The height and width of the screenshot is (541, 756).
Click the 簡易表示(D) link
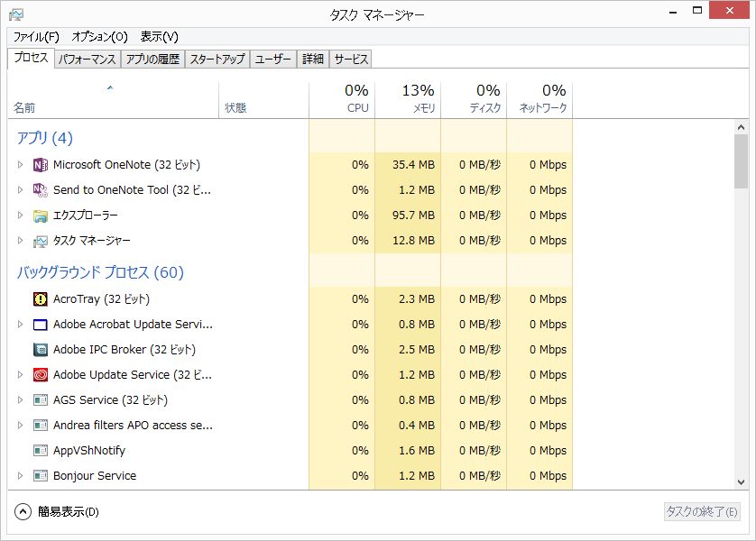click(x=68, y=511)
